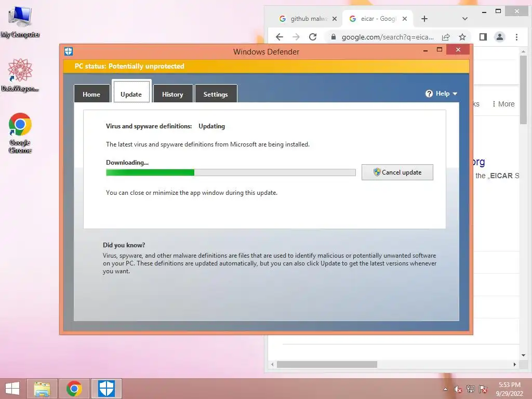Click the 'Did you know?' heading
532x399 pixels.
coord(124,245)
